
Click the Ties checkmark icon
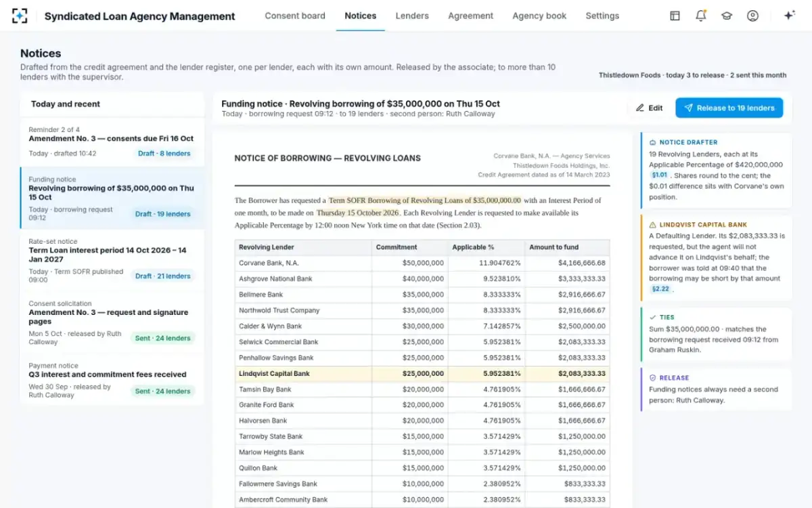pyautogui.click(x=652, y=317)
